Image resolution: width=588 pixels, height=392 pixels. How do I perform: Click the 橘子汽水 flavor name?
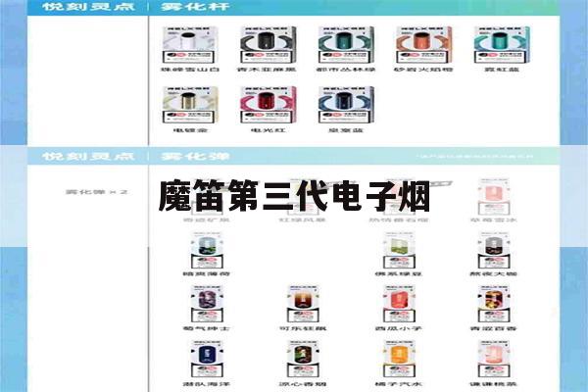pyautogui.click(x=399, y=384)
